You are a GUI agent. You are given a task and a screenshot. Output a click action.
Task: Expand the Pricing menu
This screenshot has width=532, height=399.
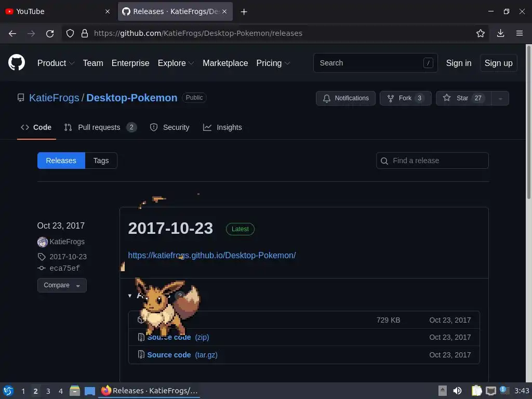[x=273, y=63]
